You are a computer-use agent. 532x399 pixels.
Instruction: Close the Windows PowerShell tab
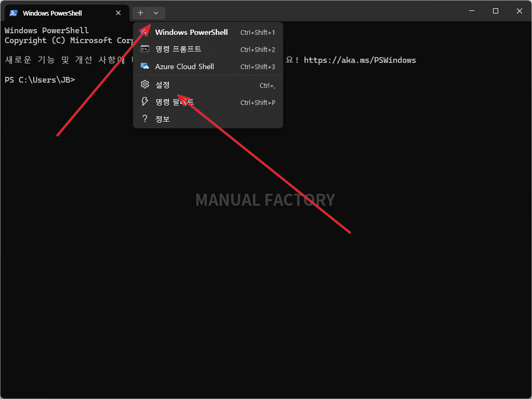pyautogui.click(x=118, y=13)
